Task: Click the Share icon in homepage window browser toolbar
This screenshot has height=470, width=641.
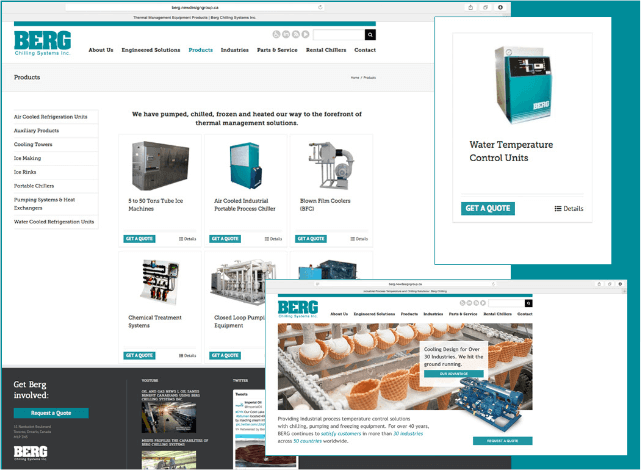Action: coord(599,284)
